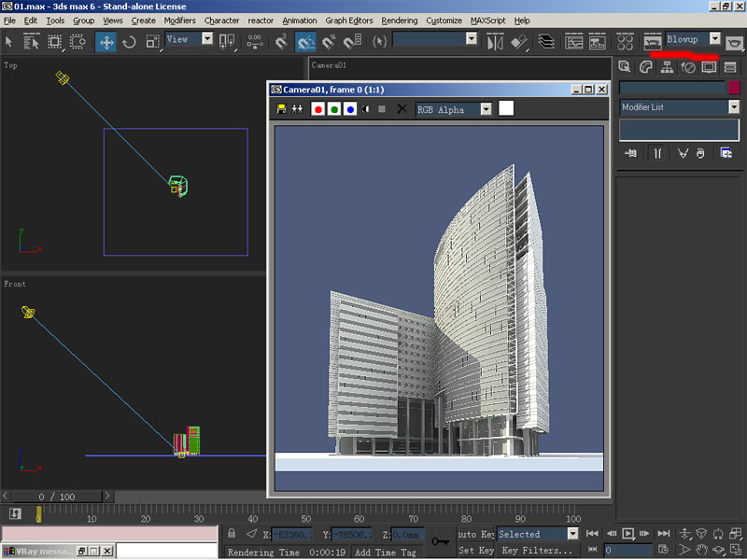Open the Blowup render type dropdown
This screenshot has width=747, height=560.
tap(715, 39)
